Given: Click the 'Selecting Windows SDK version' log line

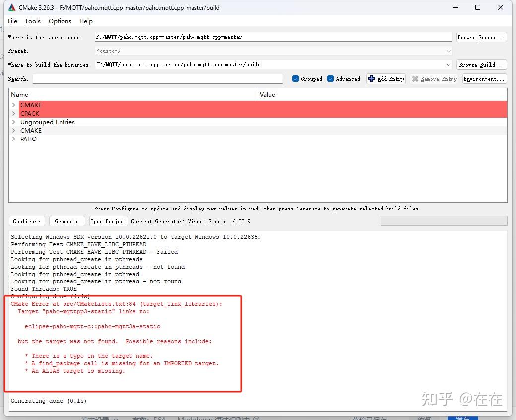Looking at the screenshot, I should coord(135,237).
